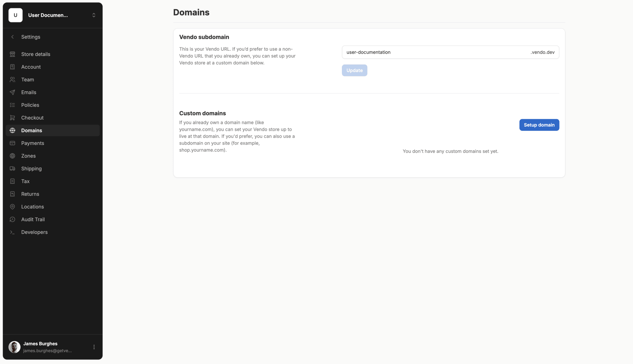Click the Custom domains heading
This screenshot has height=364, width=633.
pyautogui.click(x=202, y=113)
